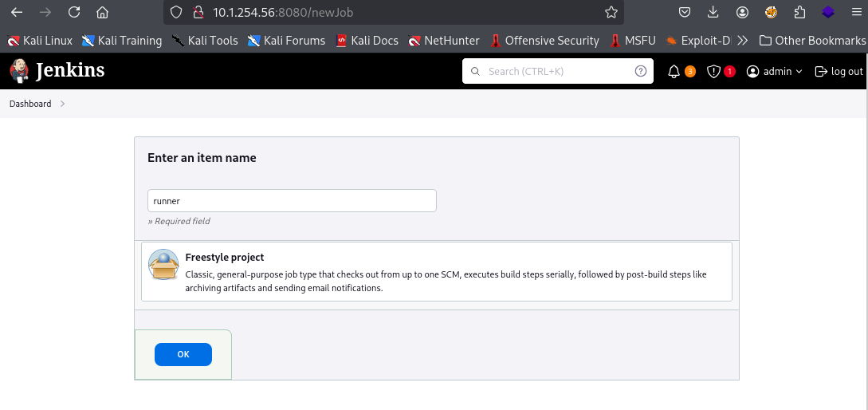The width and height of the screenshot is (868, 410).
Task: Click the '» Required field' hint text
Action: [x=179, y=221]
